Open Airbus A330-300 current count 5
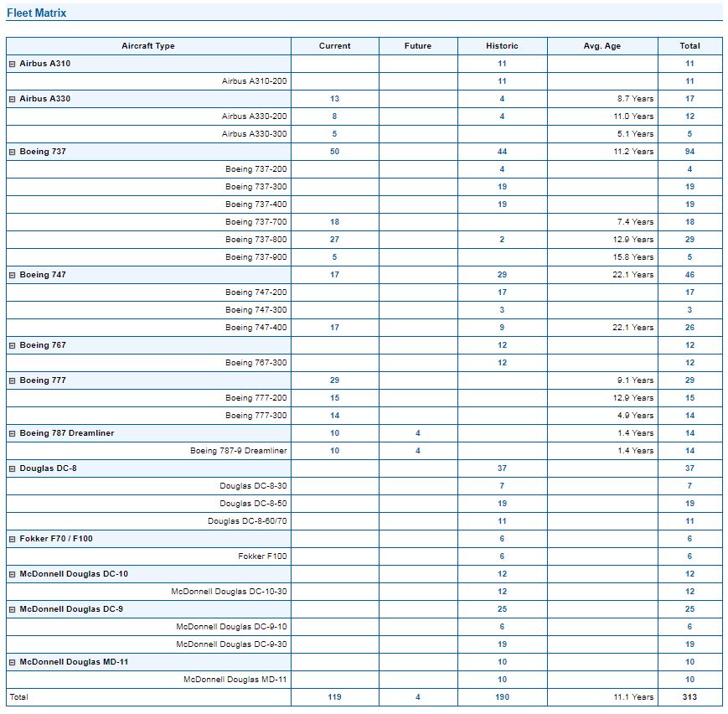 click(334, 134)
